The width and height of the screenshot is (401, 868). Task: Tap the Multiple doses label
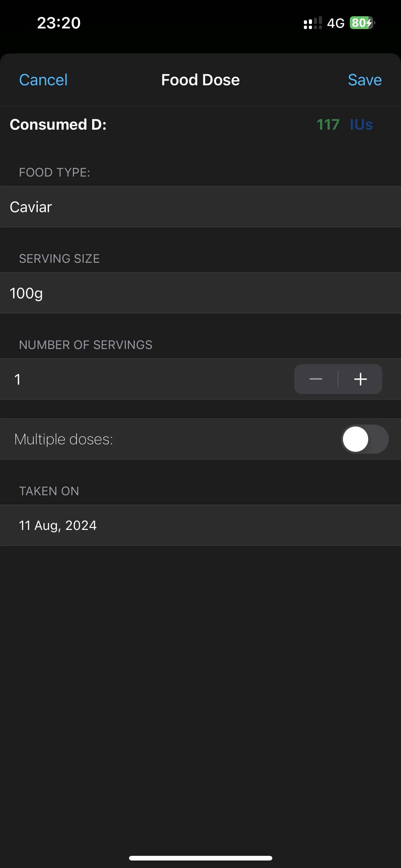(x=64, y=439)
